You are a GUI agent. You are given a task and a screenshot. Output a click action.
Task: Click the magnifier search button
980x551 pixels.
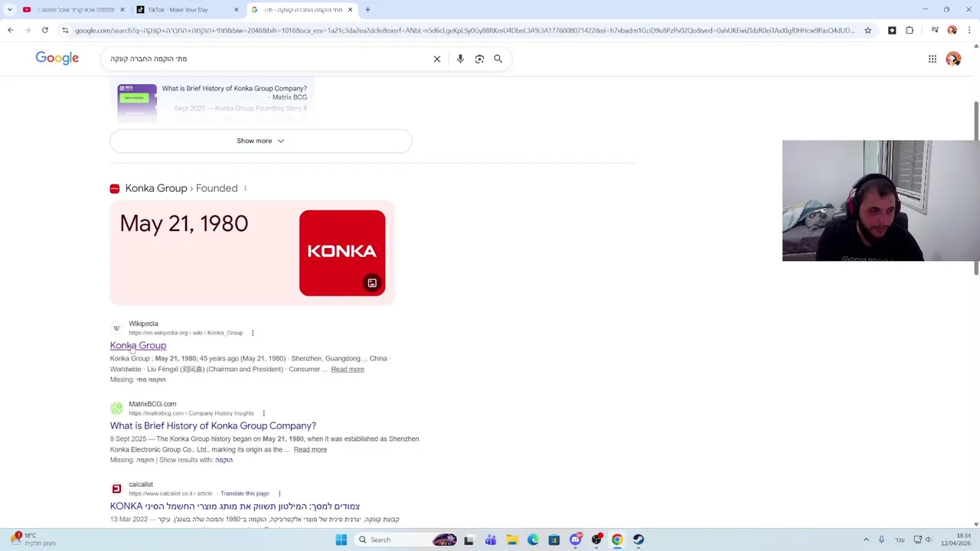tap(498, 59)
